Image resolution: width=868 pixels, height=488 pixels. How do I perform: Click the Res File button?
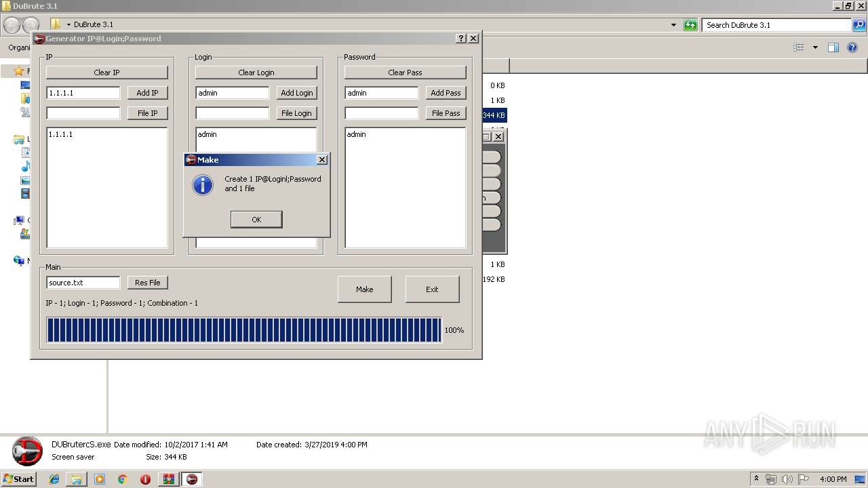(x=147, y=283)
